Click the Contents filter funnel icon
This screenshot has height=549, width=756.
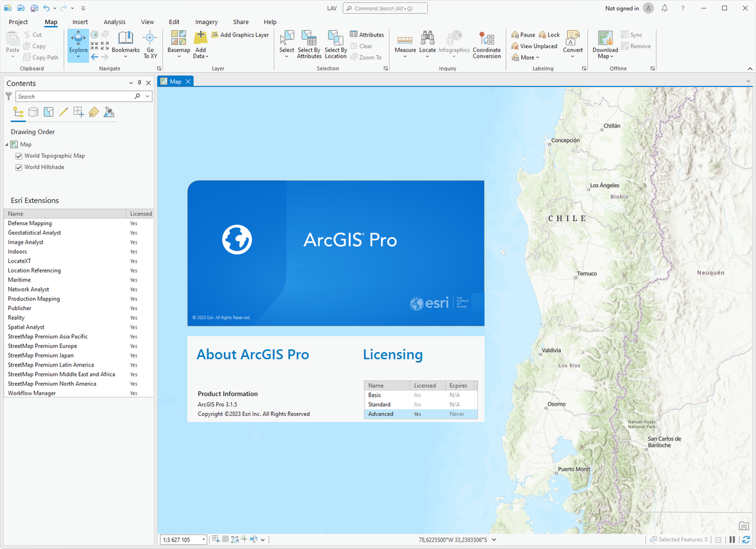pos(9,96)
